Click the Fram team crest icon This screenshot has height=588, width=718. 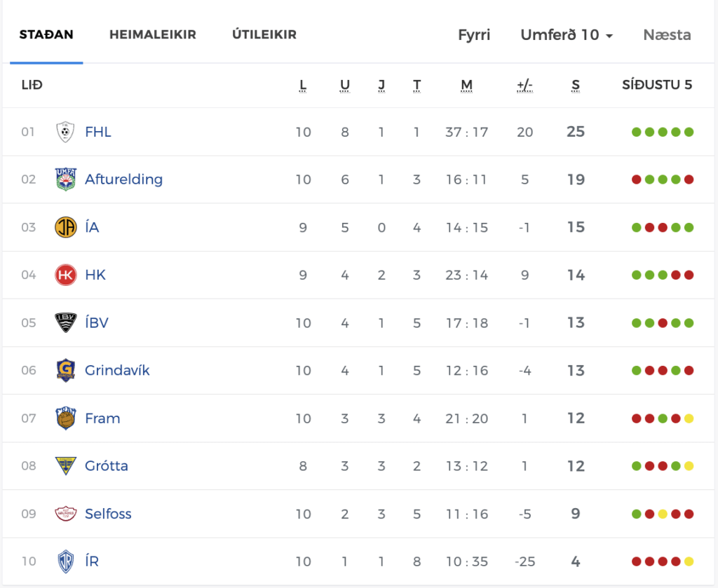coord(65,418)
